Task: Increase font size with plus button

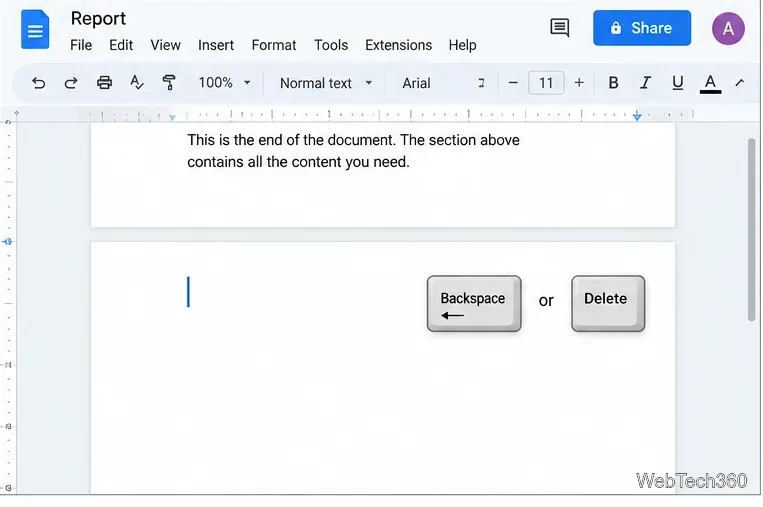Action: coord(579,83)
